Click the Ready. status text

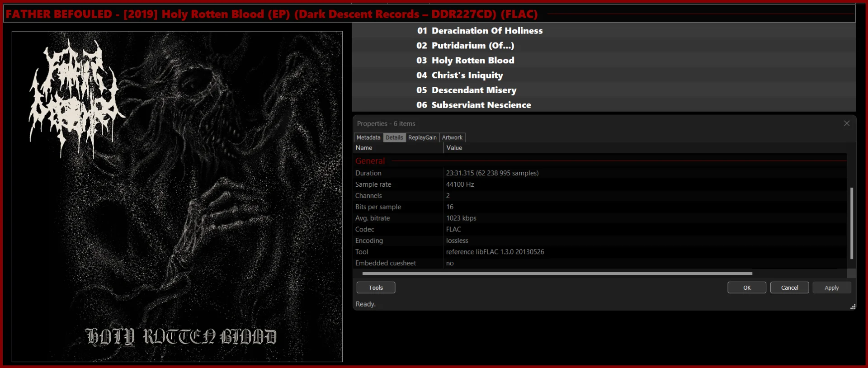366,304
